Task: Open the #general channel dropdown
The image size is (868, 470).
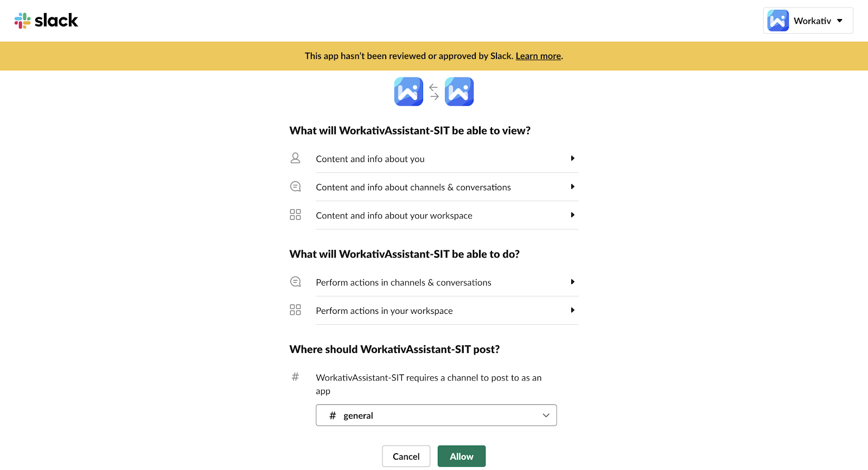Action: (436, 415)
